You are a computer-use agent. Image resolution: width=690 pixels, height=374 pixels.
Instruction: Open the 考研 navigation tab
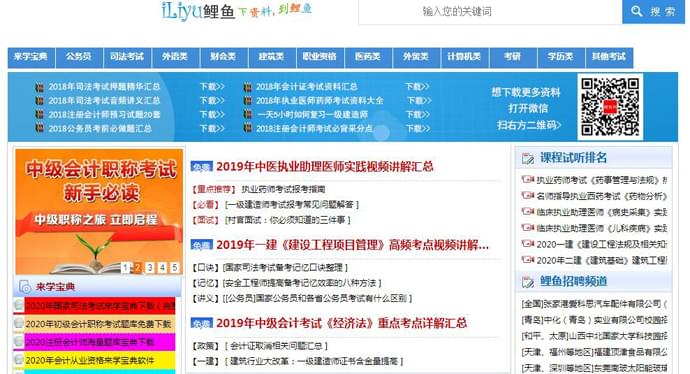512,57
